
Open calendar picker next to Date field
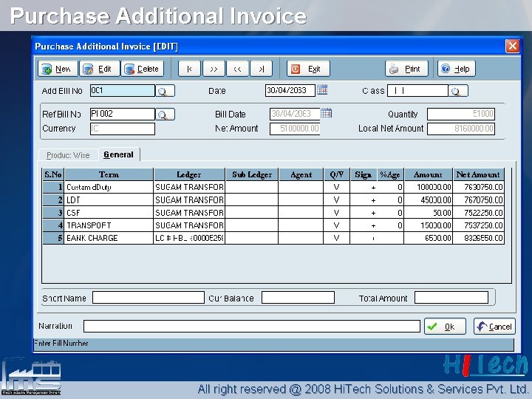tap(322, 90)
